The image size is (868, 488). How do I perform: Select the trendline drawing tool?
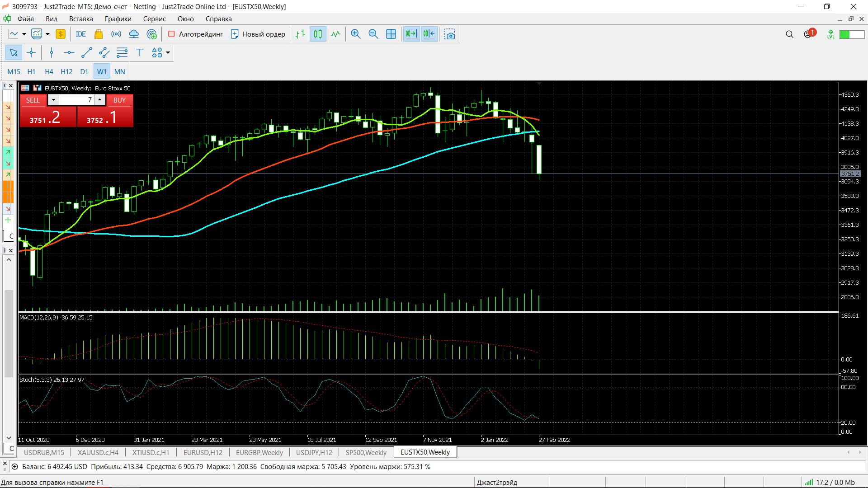(x=86, y=52)
